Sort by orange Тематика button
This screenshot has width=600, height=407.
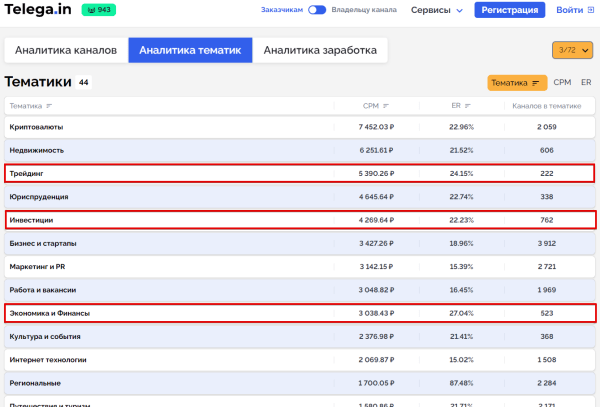pyautogui.click(x=516, y=83)
